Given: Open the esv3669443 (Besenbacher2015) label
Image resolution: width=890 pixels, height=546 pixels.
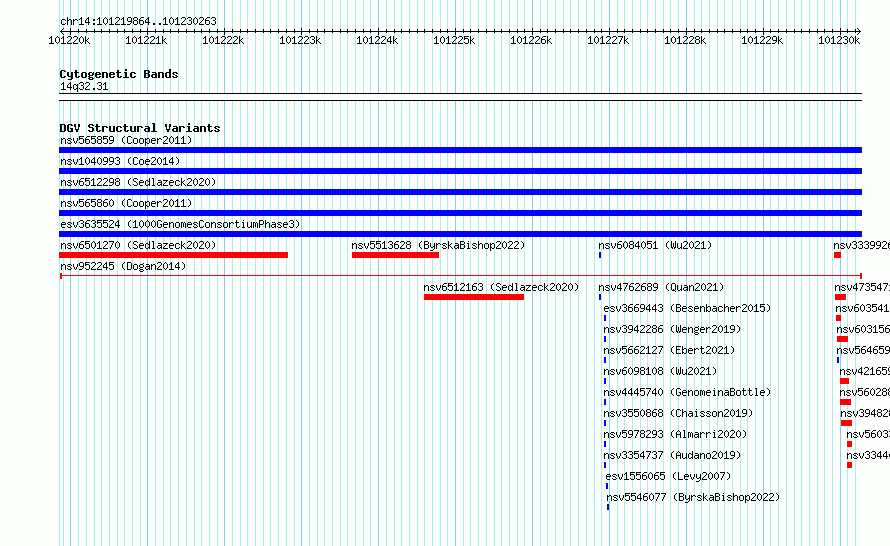Looking at the screenshot, I should [x=687, y=308].
